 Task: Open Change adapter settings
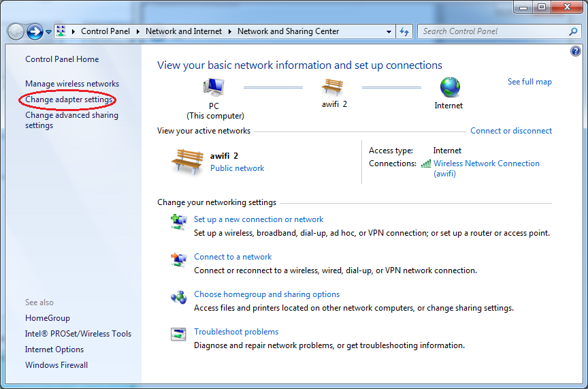69,99
